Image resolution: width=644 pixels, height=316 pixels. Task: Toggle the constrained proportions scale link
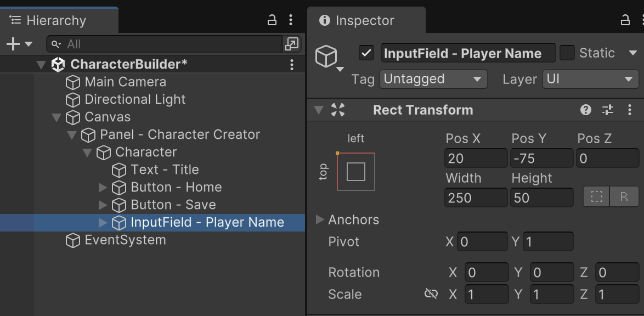(431, 295)
